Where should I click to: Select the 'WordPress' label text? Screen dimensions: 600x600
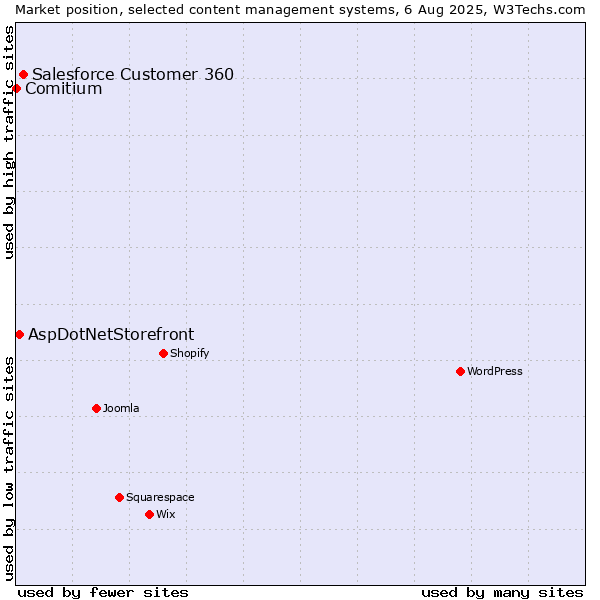pyautogui.click(x=495, y=371)
